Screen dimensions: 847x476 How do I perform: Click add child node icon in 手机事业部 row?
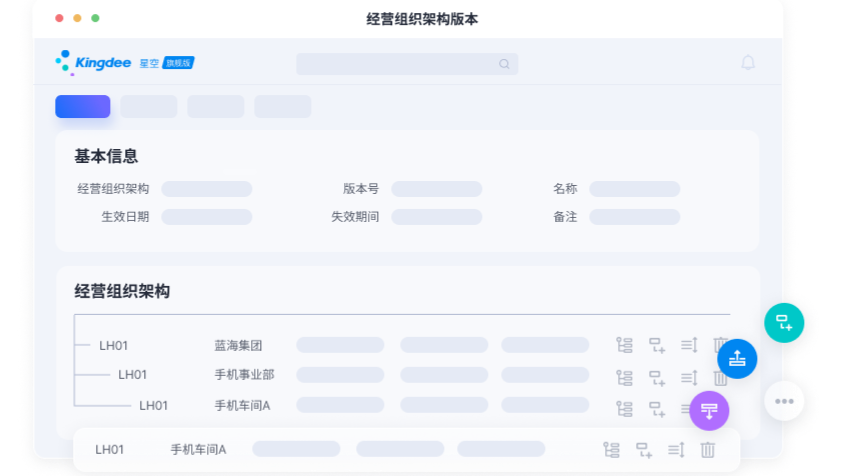pyautogui.click(x=657, y=378)
